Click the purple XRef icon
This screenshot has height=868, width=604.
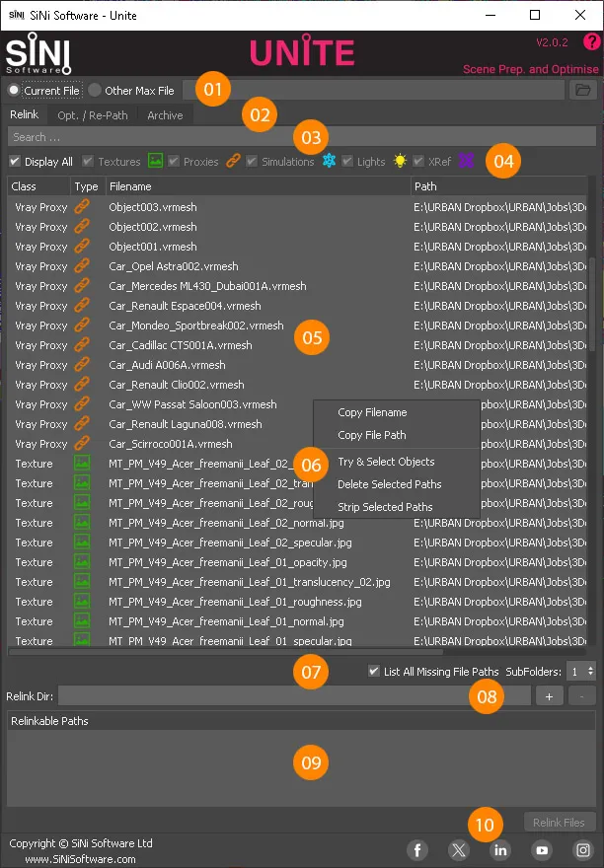tap(467, 161)
